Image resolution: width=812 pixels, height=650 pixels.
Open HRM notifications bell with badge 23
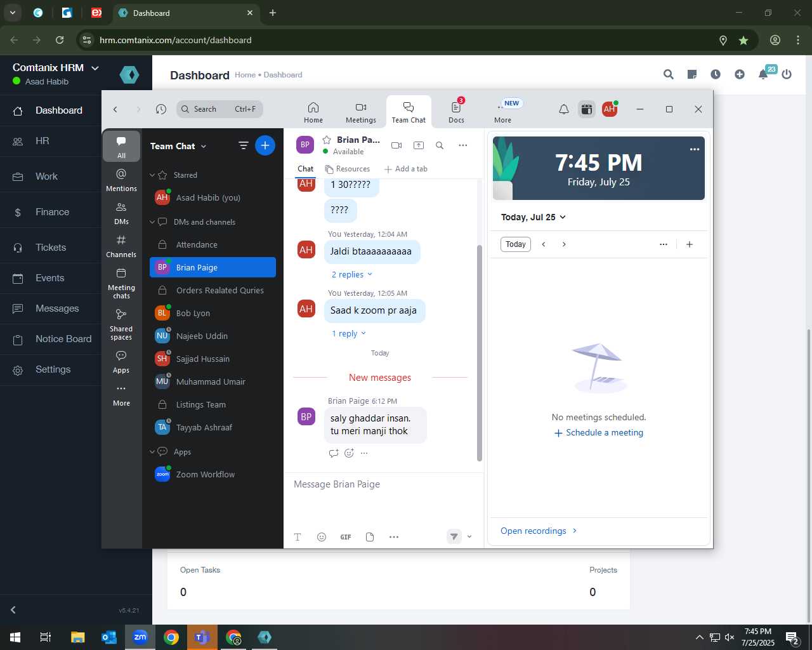coord(763,74)
